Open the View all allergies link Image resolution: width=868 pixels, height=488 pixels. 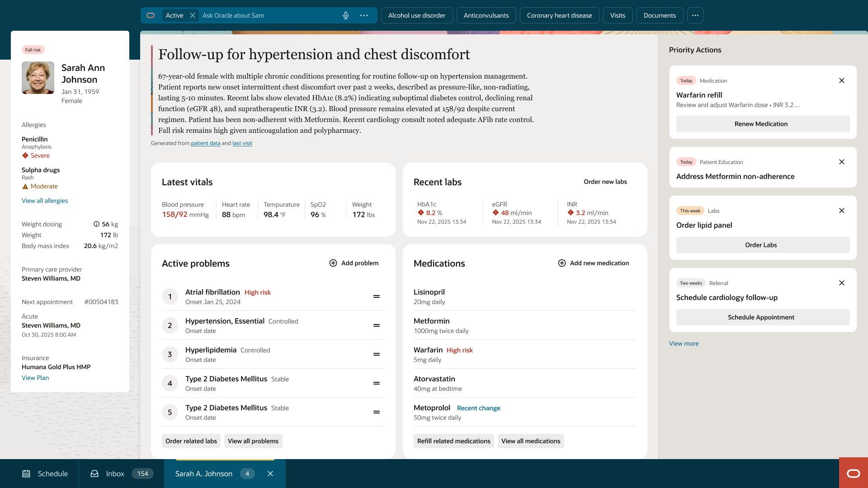pos(45,201)
